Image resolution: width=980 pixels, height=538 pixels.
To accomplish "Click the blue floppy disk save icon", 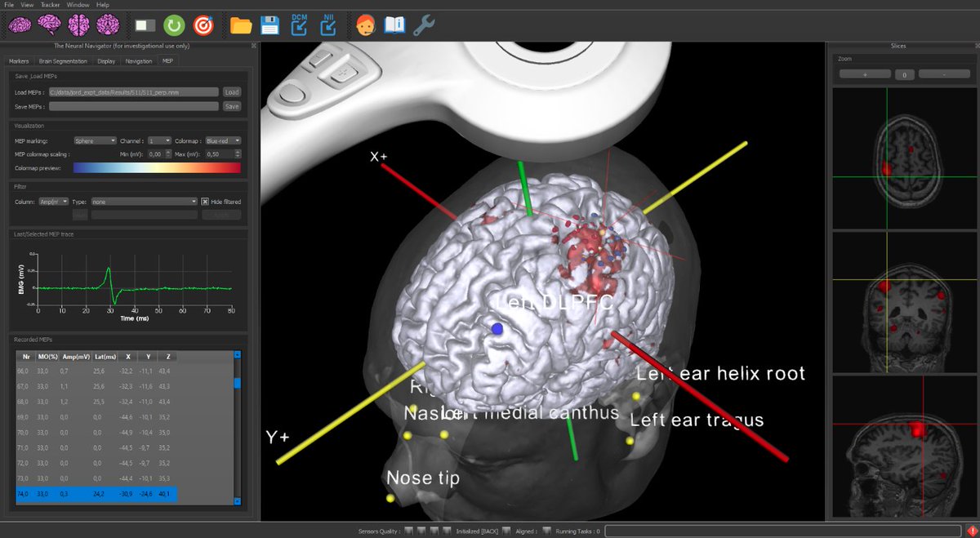I will (269, 26).
